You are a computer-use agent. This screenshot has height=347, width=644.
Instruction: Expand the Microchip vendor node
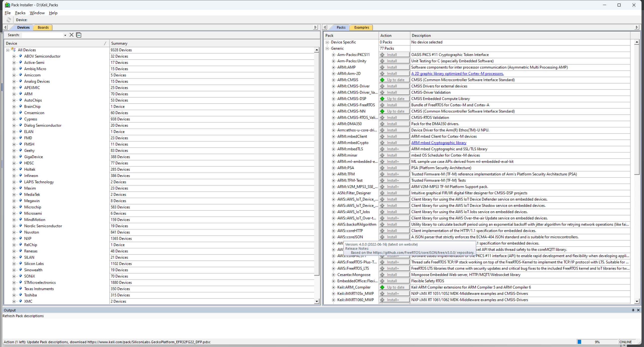pos(14,207)
